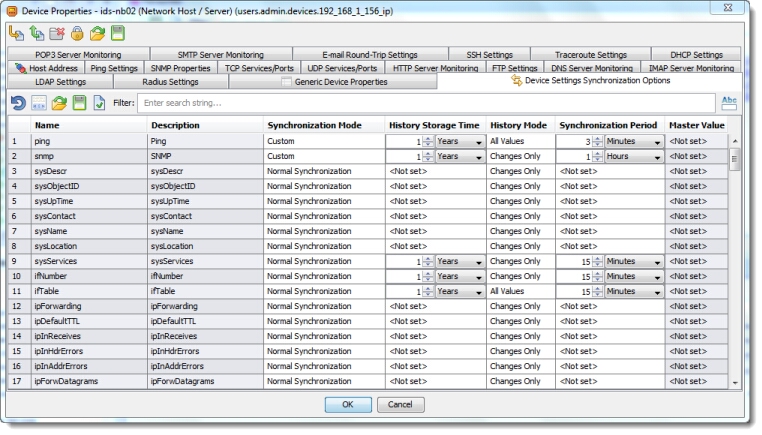Increase History Storage Time for the ping row
Image resolution: width=762 pixels, height=435 pixels.
(x=428, y=140)
